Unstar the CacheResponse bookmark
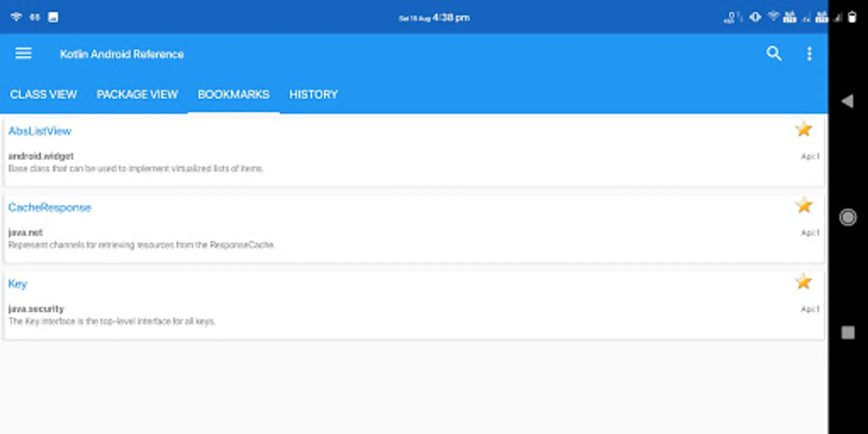This screenshot has height=434, width=868. 804,205
